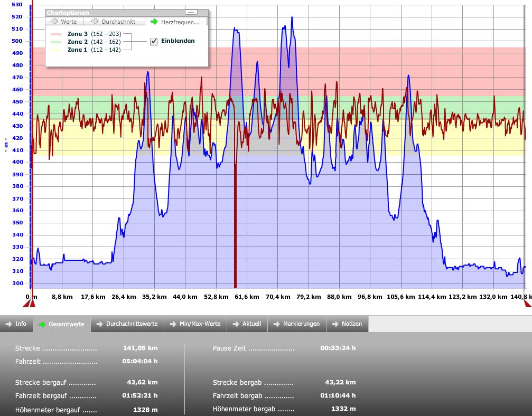Click the Zone 2 green color swatch
Image resolution: width=532 pixels, height=416 pixels.
(x=56, y=42)
